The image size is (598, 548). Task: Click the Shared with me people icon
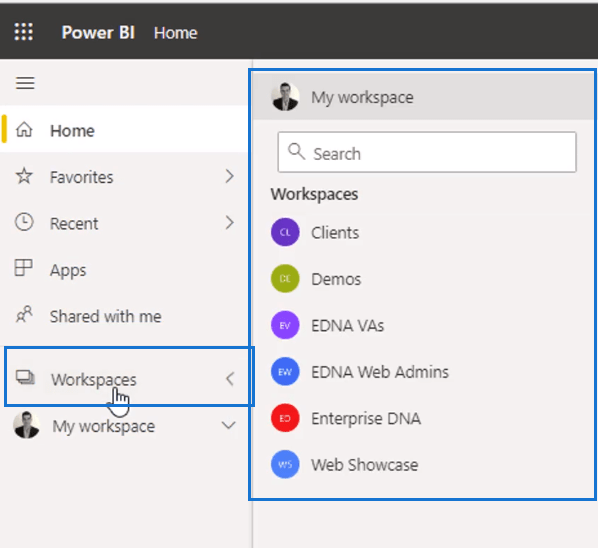tap(24, 315)
